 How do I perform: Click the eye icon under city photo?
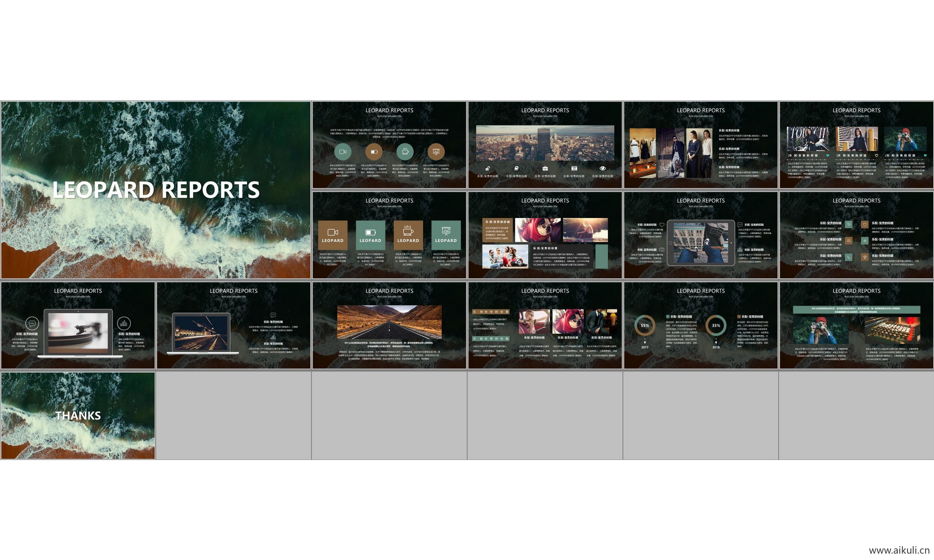pos(603,168)
